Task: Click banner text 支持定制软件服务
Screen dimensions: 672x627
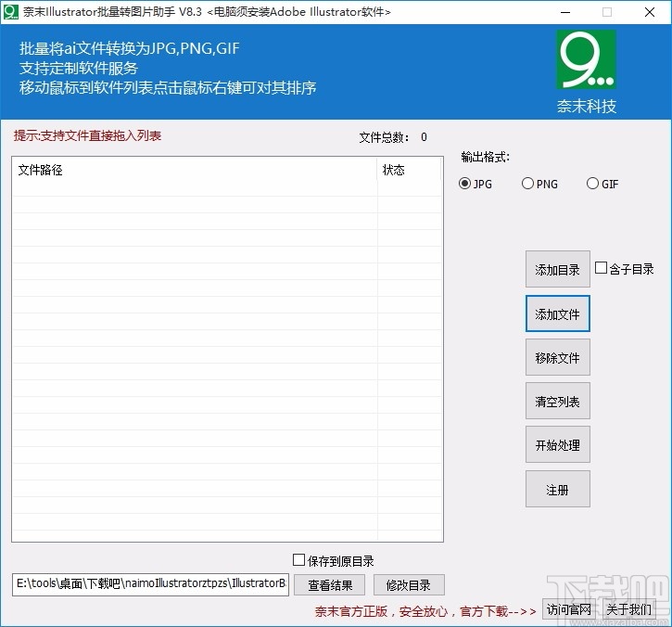Action: (79, 69)
